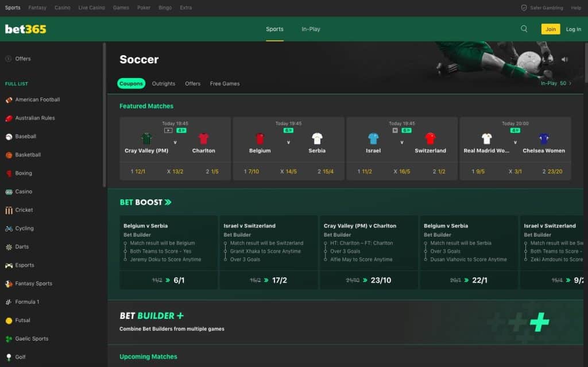Click the American Football sidebar icon
Screen dimensions: 588x367
pyautogui.click(x=9, y=99)
